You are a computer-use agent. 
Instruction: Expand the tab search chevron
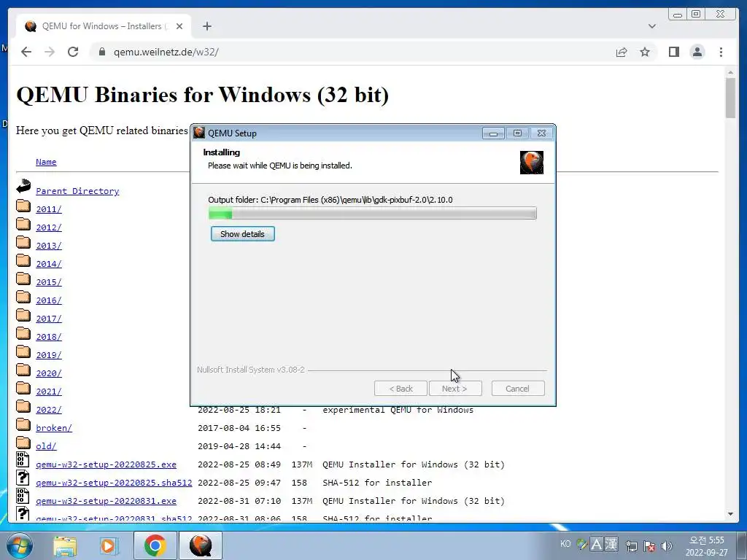[x=651, y=26]
